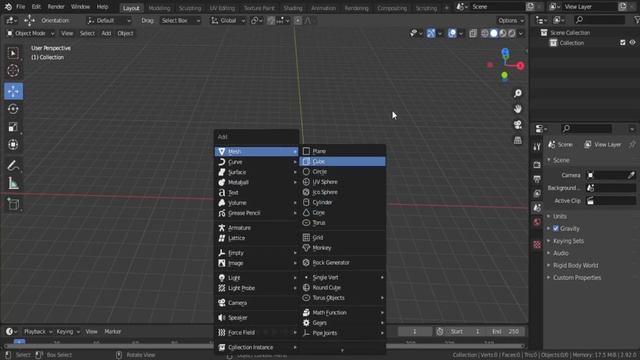Open the Tool properties tab icon
This screenshot has height=360, width=640.
pos(537,147)
